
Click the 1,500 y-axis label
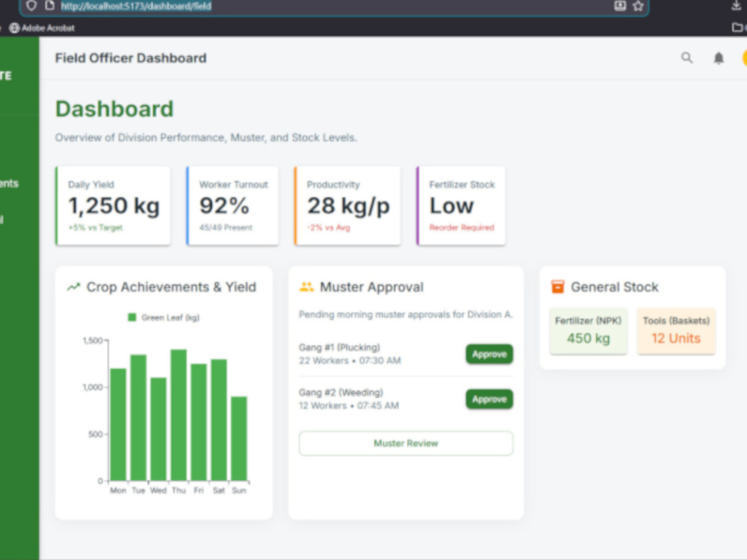click(x=93, y=340)
